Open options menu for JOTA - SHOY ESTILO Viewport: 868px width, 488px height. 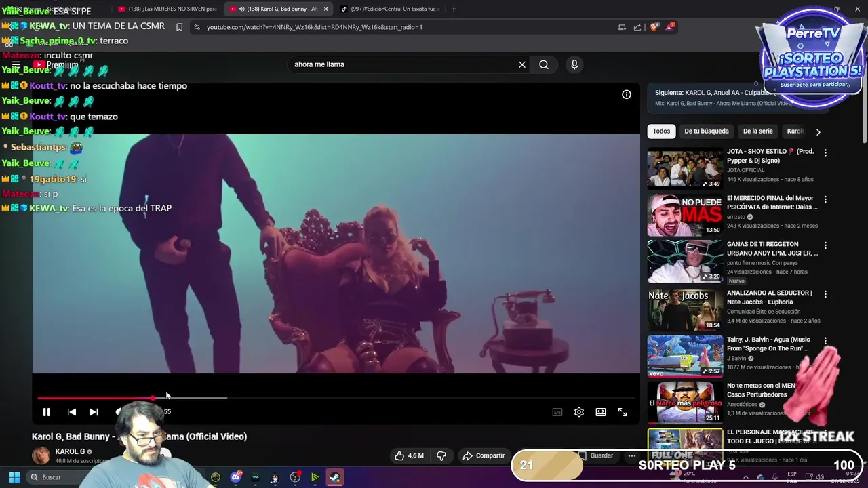[825, 153]
